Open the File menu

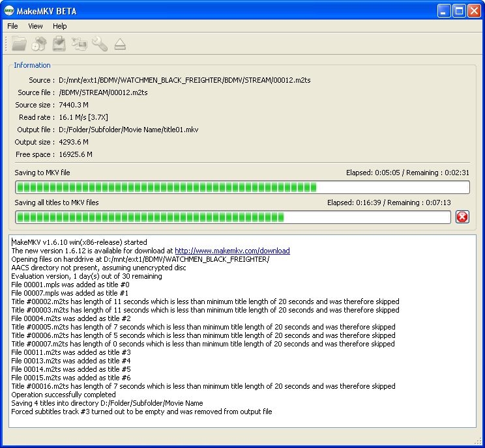click(12, 26)
